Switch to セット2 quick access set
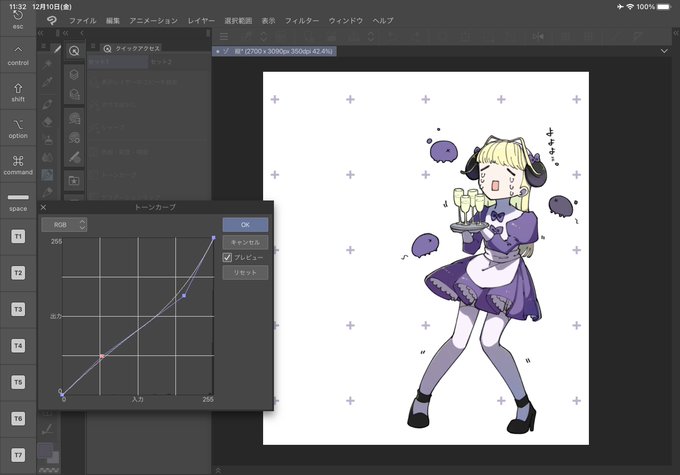The height and width of the screenshot is (475, 680). point(161,62)
